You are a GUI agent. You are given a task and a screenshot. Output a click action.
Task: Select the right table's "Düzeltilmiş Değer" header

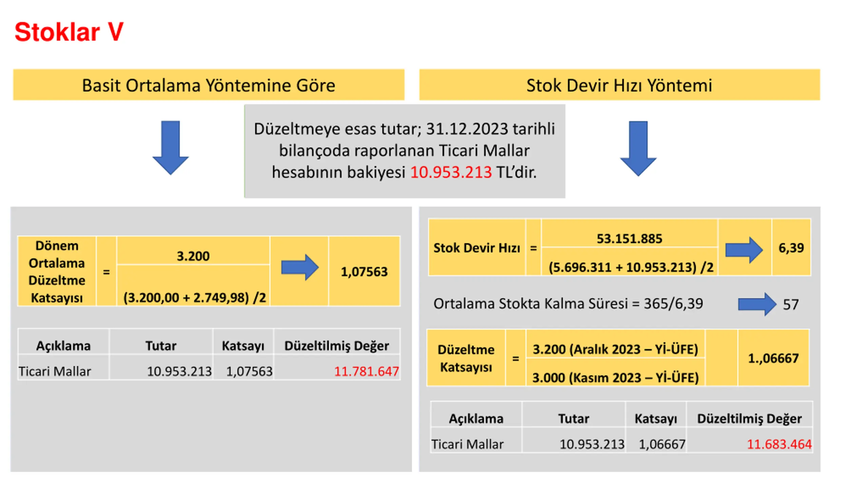click(749, 419)
